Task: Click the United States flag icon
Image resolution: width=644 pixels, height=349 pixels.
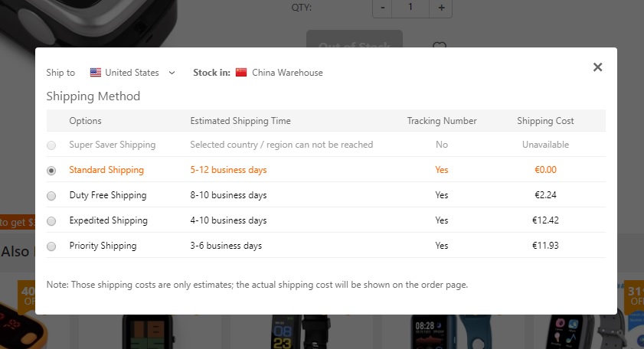Action: click(x=96, y=73)
